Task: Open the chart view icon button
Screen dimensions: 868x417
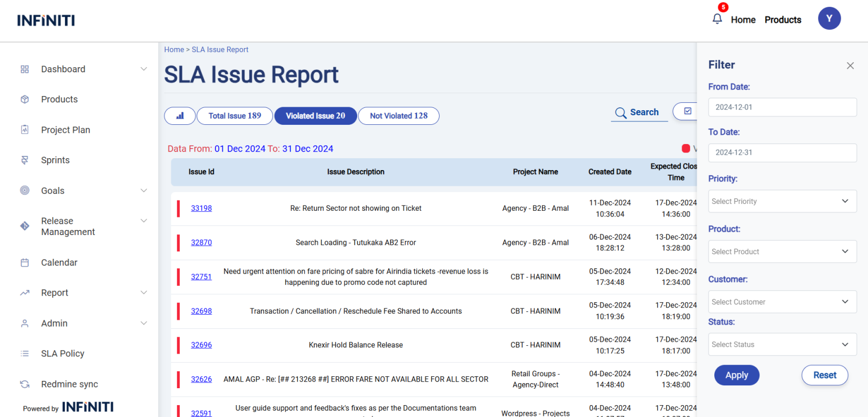Action: point(180,116)
